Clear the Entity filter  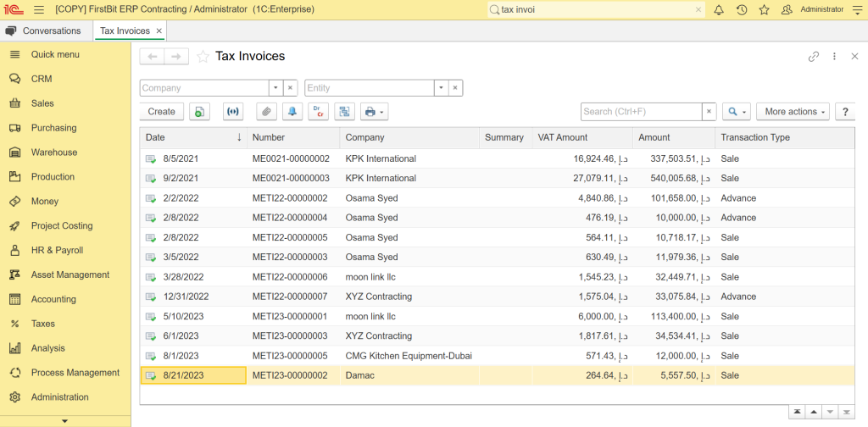455,88
